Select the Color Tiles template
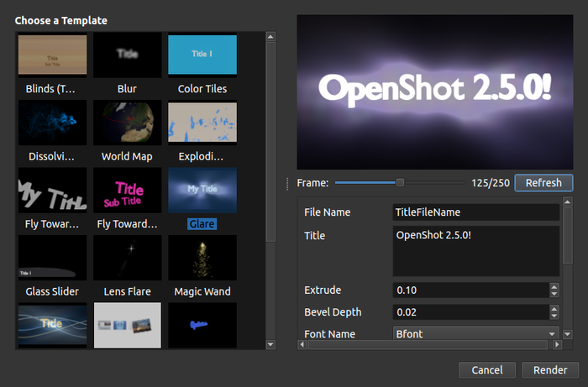The image size is (588, 387). [202, 55]
